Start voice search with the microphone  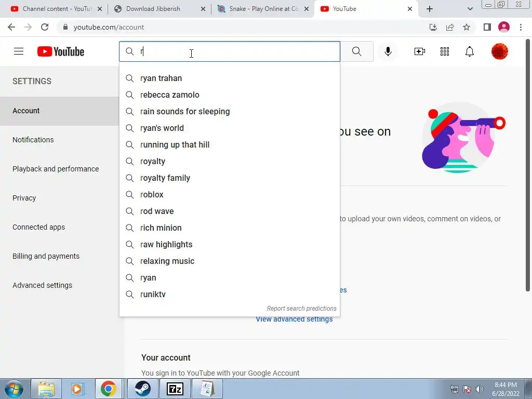pyautogui.click(x=388, y=51)
